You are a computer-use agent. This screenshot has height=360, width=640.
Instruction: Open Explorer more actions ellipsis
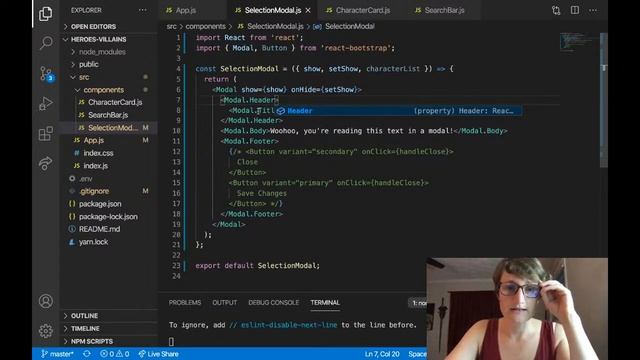point(142,10)
